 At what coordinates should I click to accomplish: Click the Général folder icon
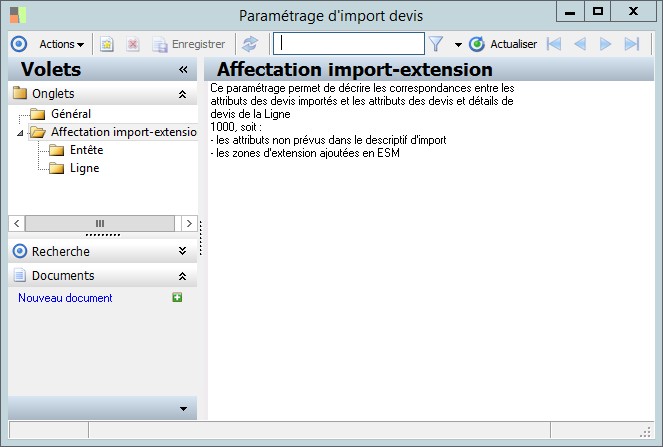click(38, 114)
